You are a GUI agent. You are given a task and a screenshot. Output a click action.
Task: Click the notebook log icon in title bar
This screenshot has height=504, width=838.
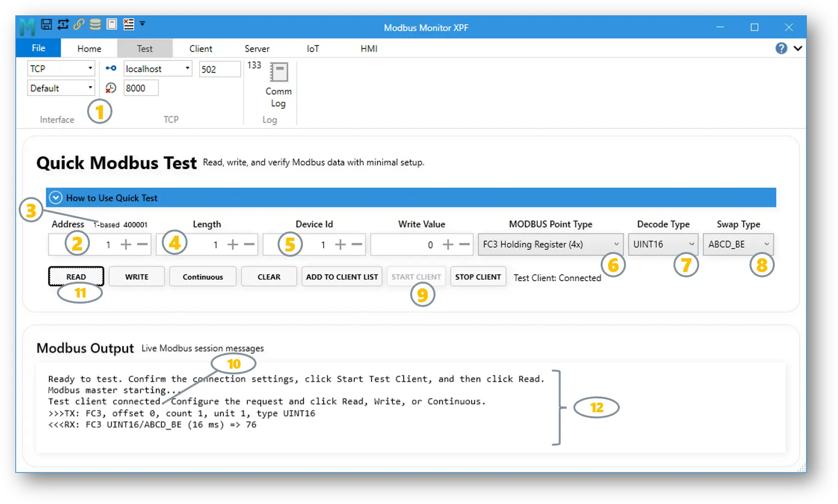pyautogui.click(x=112, y=24)
